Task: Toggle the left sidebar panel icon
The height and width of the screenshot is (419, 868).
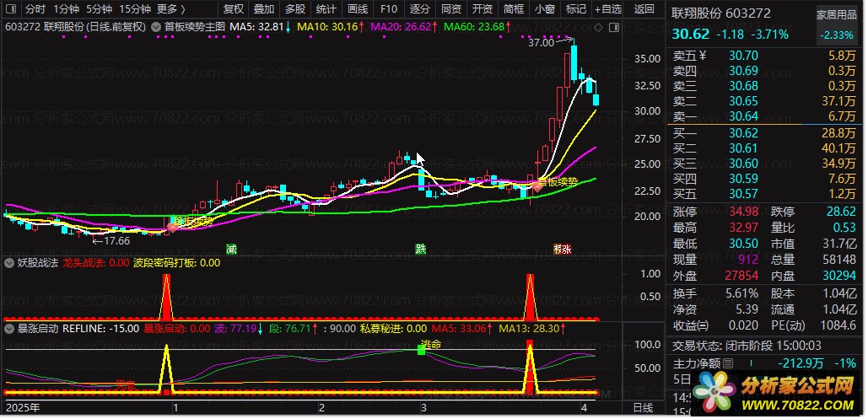Action: tap(12, 9)
